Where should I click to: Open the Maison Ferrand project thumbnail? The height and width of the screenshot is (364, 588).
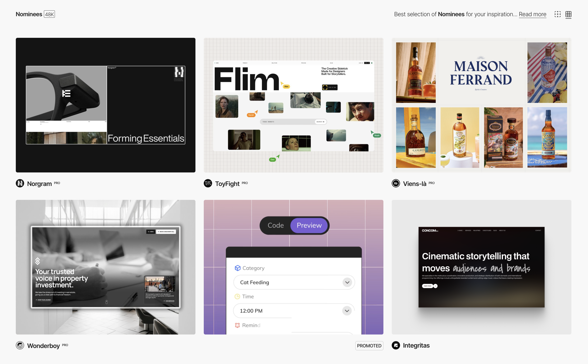coord(481,105)
